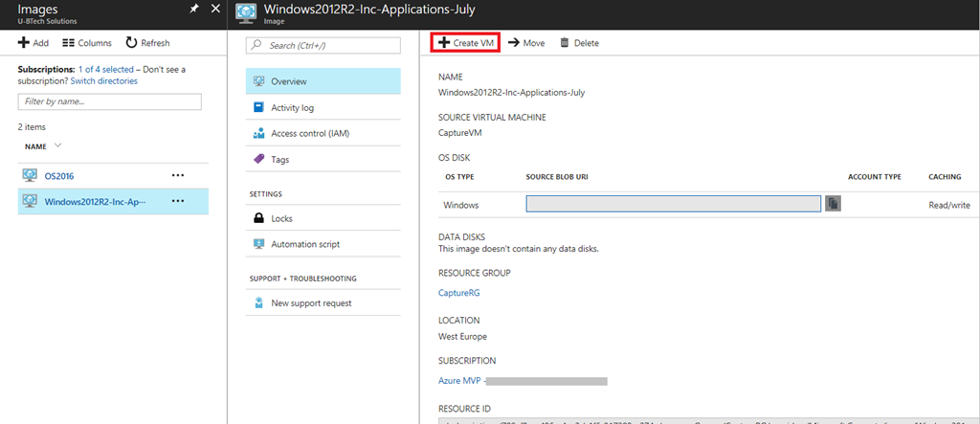This screenshot has height=424, width=980.
Task: Open the Windows2012R2 row ellipsis menu
Action: point(178,201)
